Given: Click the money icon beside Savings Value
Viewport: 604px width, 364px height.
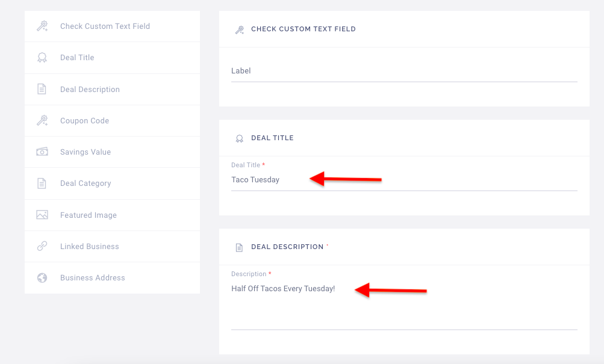Looking at the screenshot, I should tap(42, 152).
